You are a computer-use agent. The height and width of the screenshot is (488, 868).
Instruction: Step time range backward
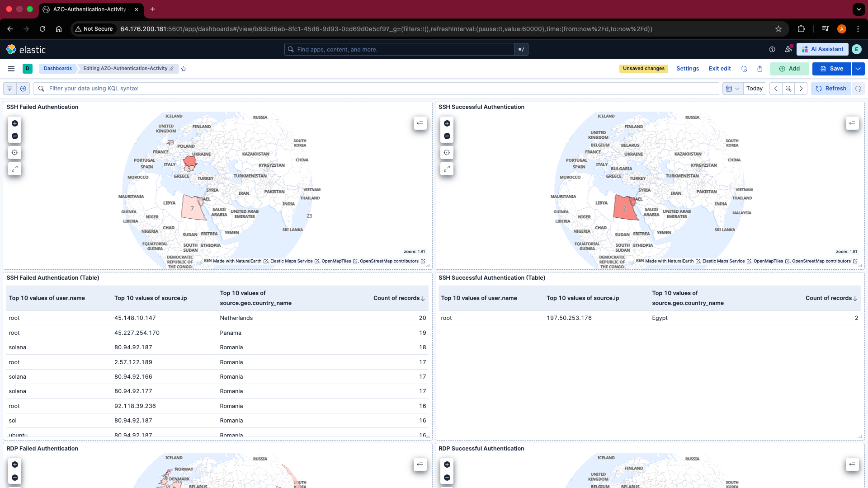pyautogui.click(x=776, y=89)
